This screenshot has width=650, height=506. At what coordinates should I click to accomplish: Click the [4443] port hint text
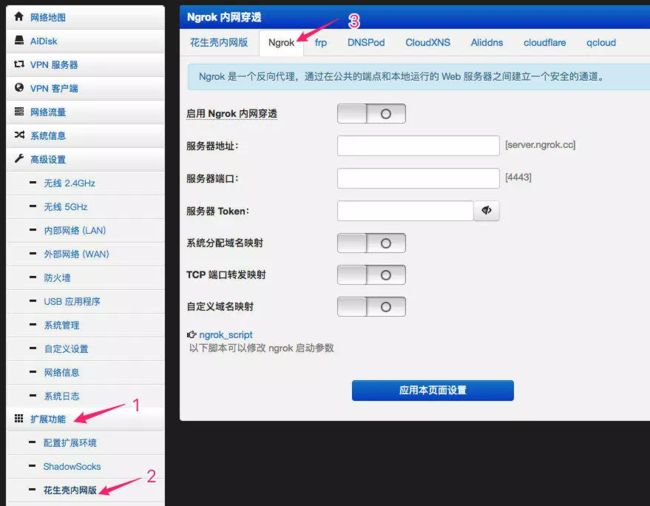tap(518, 177)
